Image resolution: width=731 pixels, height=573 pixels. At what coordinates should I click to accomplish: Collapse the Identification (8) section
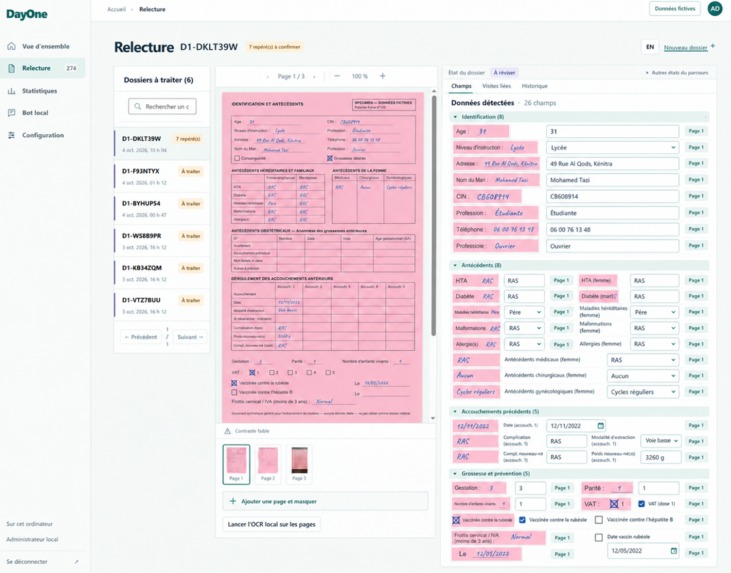(579, 117)
